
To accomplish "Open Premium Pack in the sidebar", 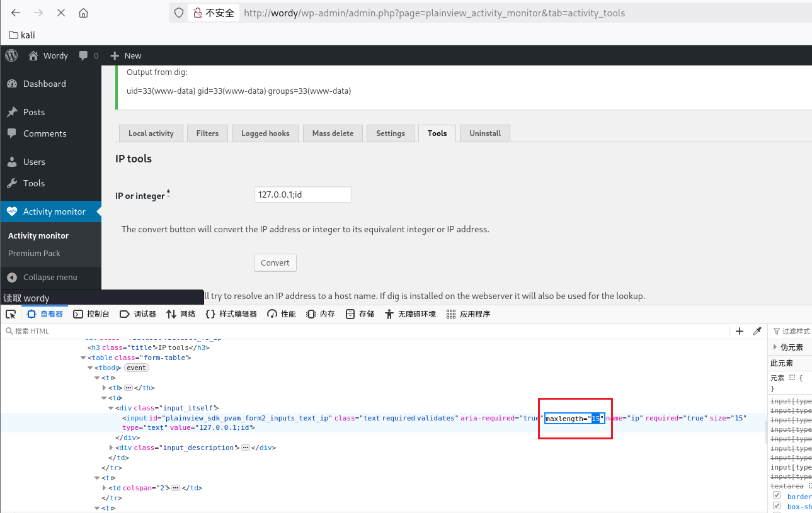I will 34,253.
